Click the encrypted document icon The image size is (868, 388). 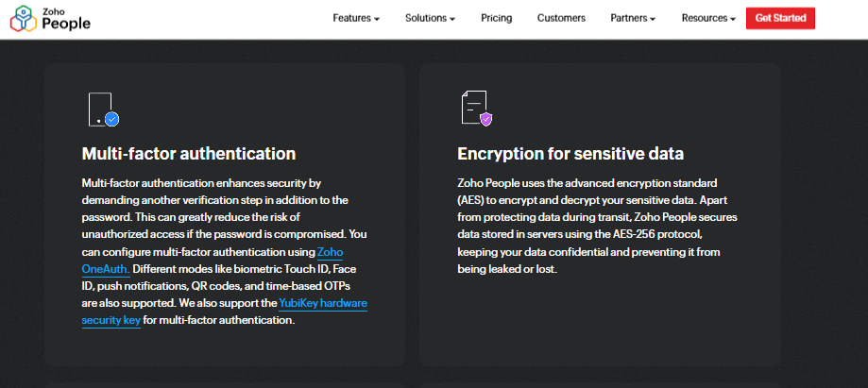point(474,108)
